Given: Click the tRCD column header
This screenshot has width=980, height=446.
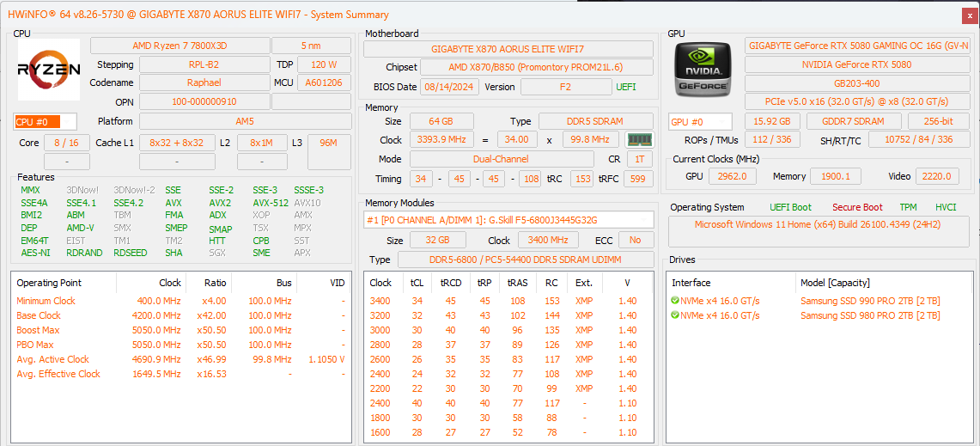Looking at the screenshot, I should click(x=449, y=283).
